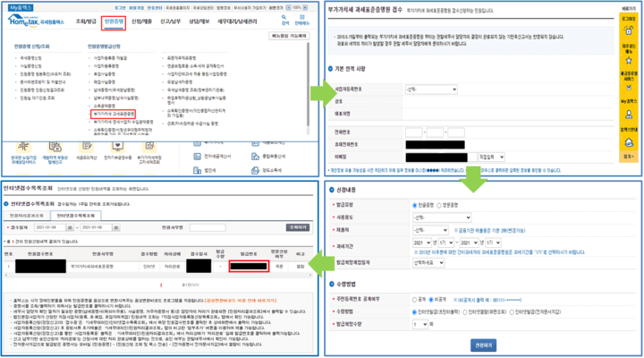Open the end date calendar icon
The height and width of the screenshot is (358, 644).
click(116, 227)
